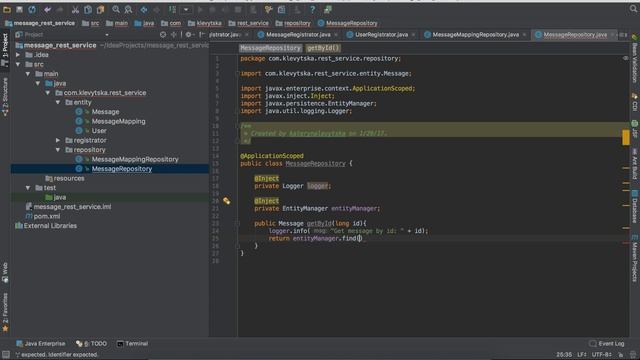Viewport: 640px width, 360px height.
Task: Click the status bar tool windows toggle icon
Action: [x=6, y=355]
